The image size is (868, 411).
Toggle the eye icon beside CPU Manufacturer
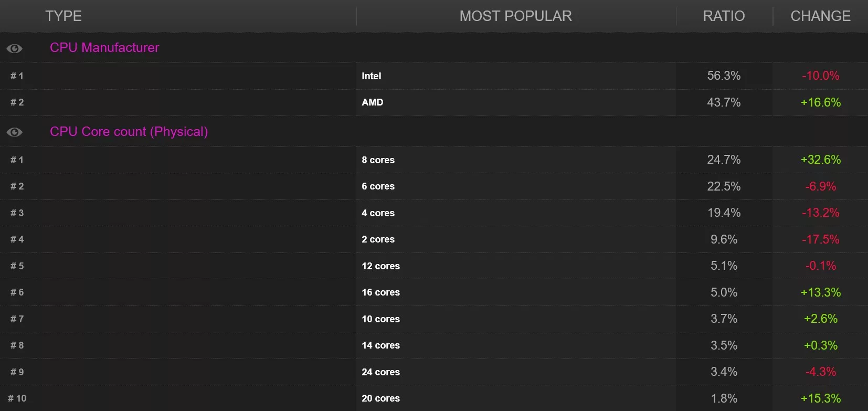point(14,48)
